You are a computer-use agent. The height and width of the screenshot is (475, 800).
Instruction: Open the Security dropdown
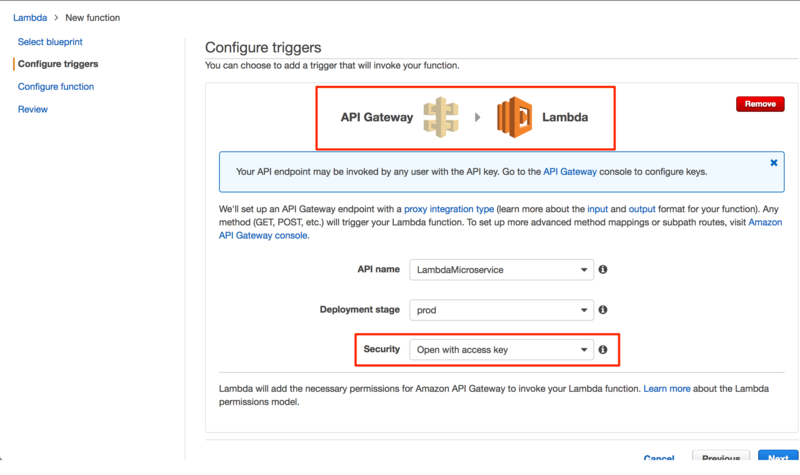[x=502, y=350]
